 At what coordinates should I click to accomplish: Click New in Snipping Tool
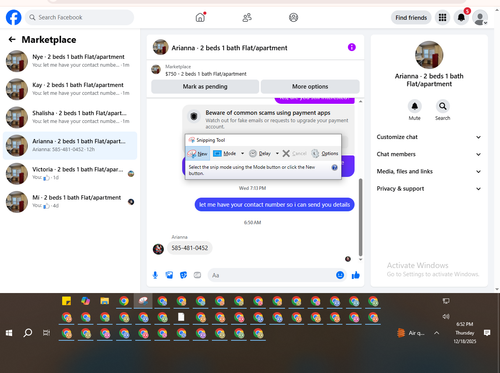point(198,153)
